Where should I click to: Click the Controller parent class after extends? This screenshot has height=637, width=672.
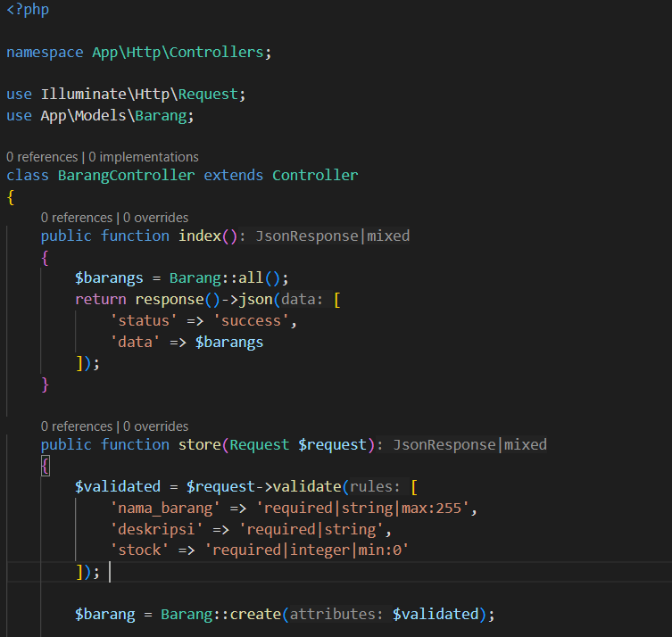[x=315, y=175]
